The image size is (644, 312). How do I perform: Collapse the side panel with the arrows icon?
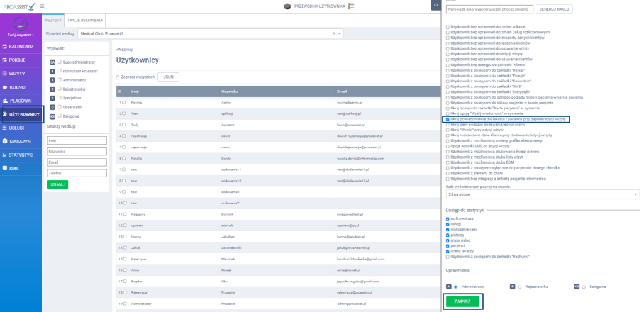click(x=435, y=5)
